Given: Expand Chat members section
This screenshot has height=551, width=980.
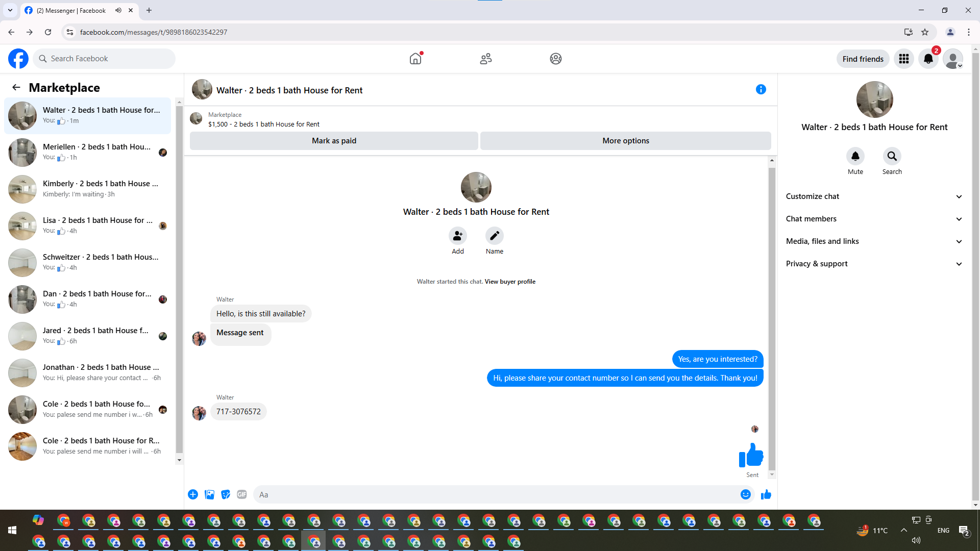Looking at the screenshot, I should (874, 219).
